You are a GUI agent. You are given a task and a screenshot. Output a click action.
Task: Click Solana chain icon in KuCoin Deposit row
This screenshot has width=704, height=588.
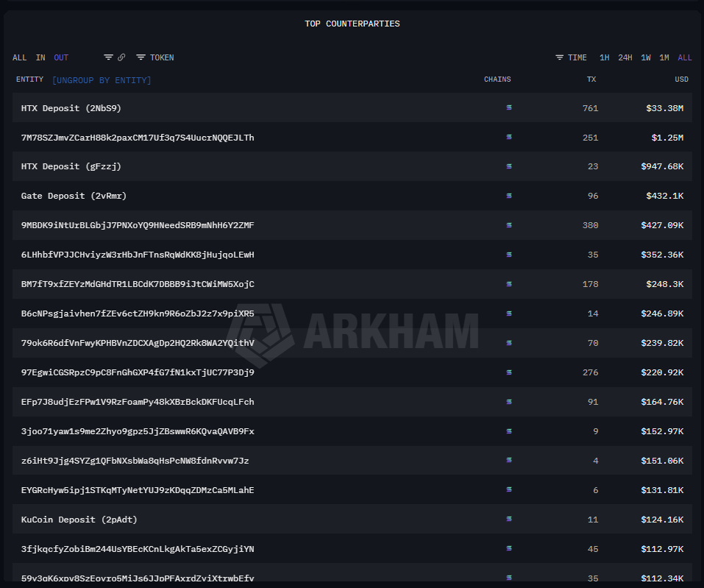509,519
